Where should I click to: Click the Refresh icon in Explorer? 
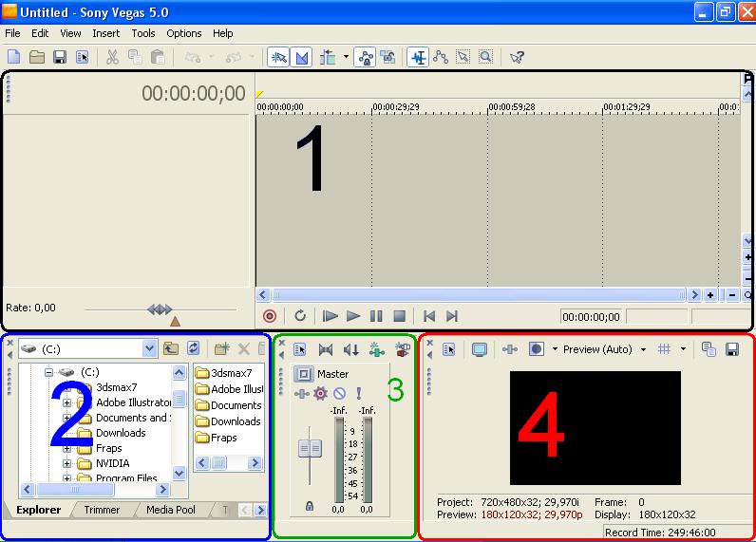coord(194,347)
